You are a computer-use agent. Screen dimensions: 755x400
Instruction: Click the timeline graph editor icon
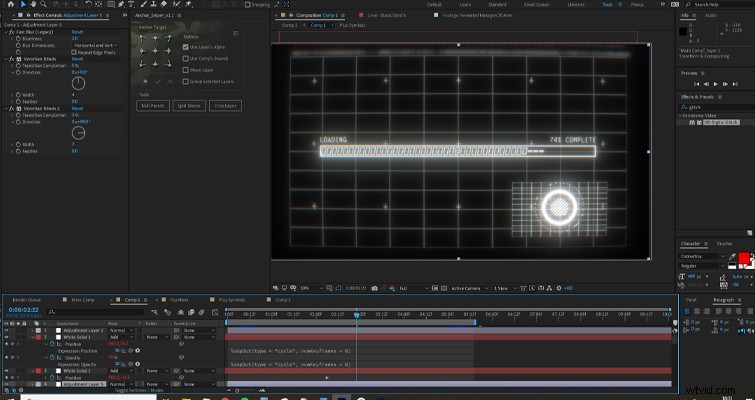point(215,312)
